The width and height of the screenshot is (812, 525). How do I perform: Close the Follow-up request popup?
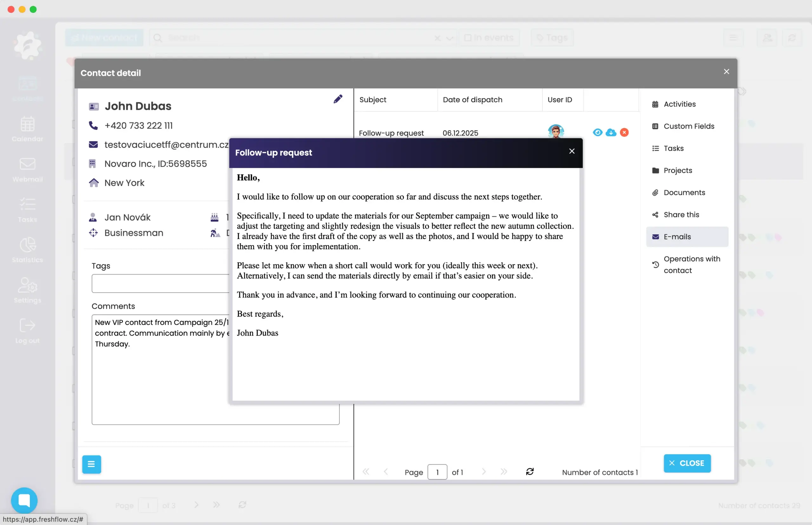pyautogui.click(x=572, y=151)
